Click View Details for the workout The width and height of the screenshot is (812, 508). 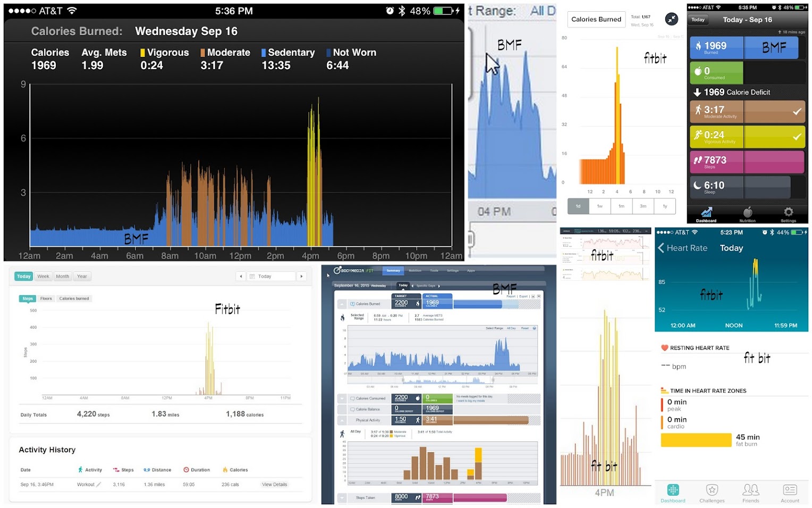[275, 485]
